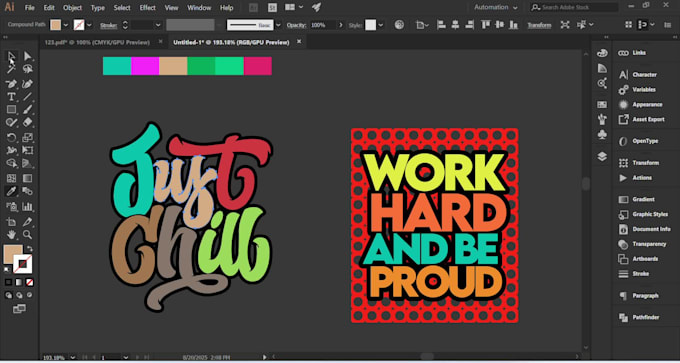Select the Width tool
Image resolution: width=680 pixels, height=363 pixels.
point(11,150)
